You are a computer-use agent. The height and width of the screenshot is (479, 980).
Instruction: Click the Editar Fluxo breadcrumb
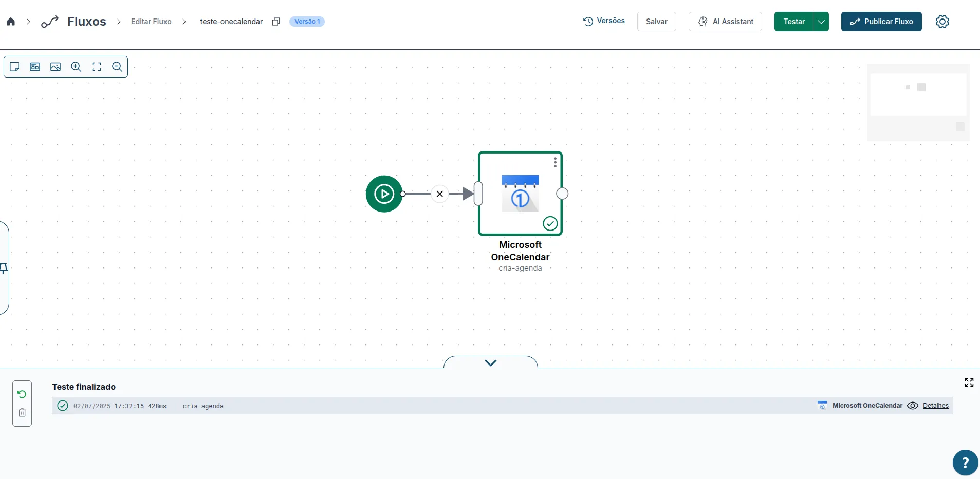pos(151,22)
